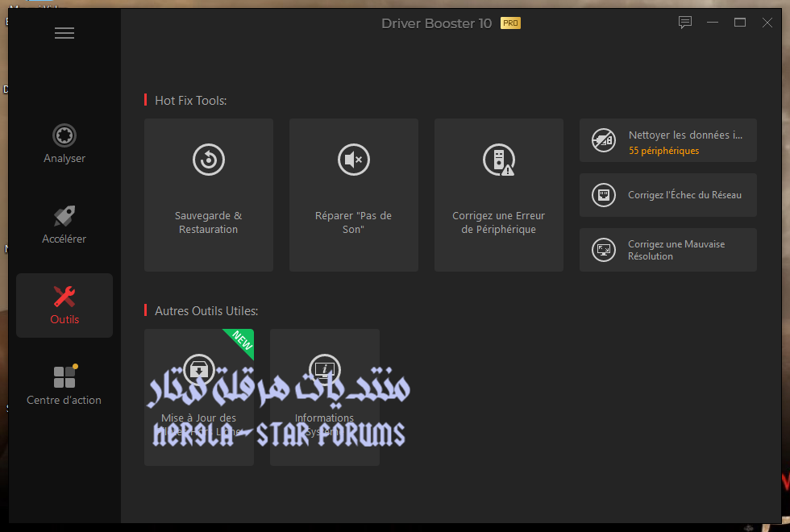Click the PRO badge
This screenshot has width=790, height=532.
(x=510, y=23)
